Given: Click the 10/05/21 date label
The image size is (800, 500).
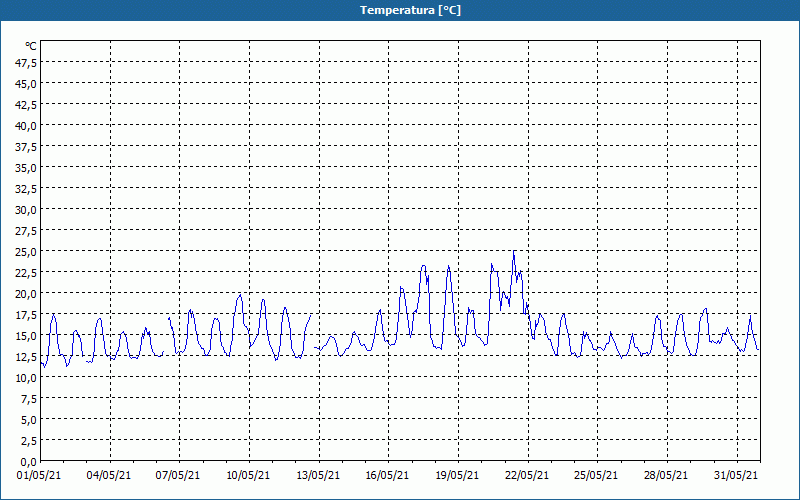Looking at the screenshot, I should [x=248, y=475].
